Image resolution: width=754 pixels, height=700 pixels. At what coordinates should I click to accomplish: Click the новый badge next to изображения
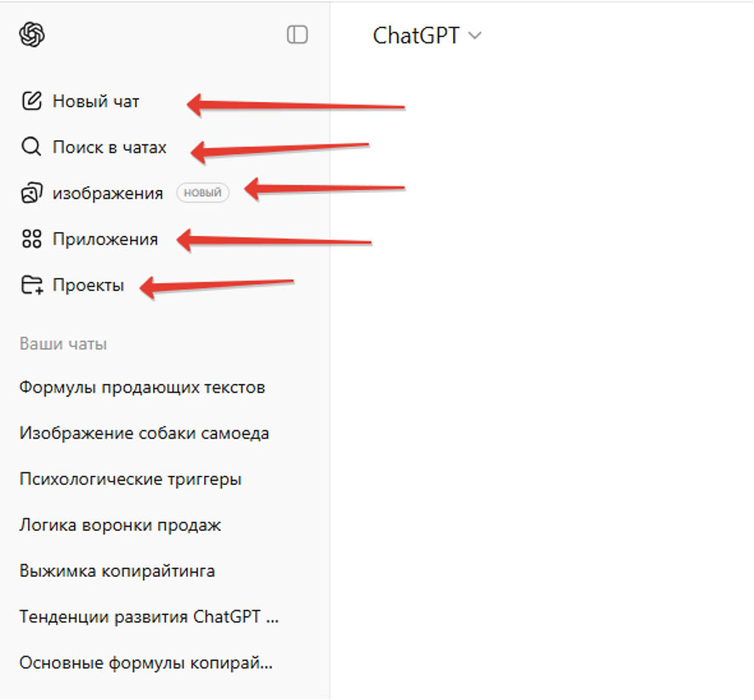[x=202, y=193]
